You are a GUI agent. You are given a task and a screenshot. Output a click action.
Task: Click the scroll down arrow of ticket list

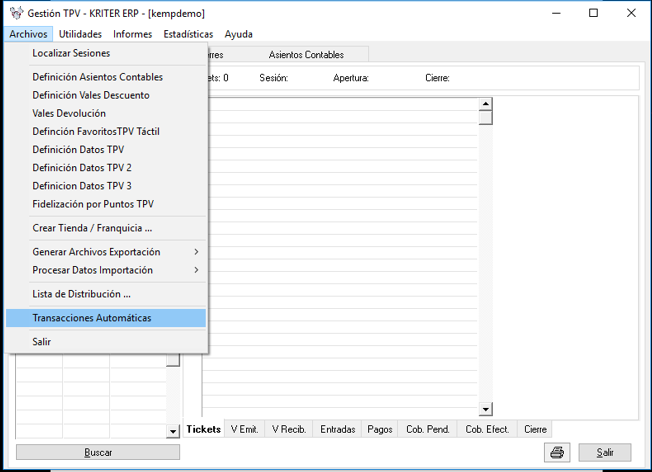tap(486, 409)
